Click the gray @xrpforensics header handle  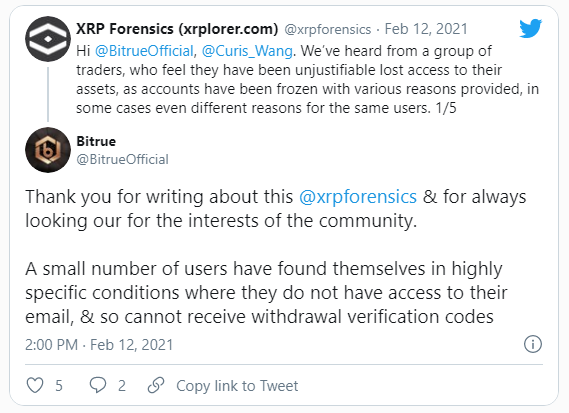[328, 29]
